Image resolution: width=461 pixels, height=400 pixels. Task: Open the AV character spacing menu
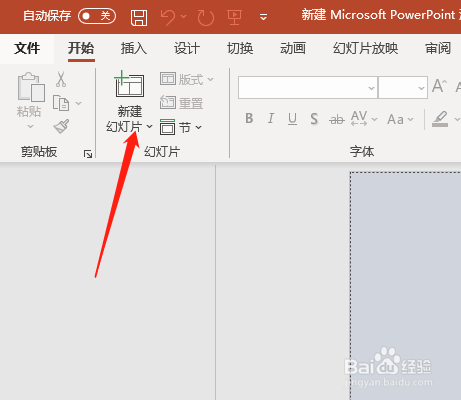point(364,119)
